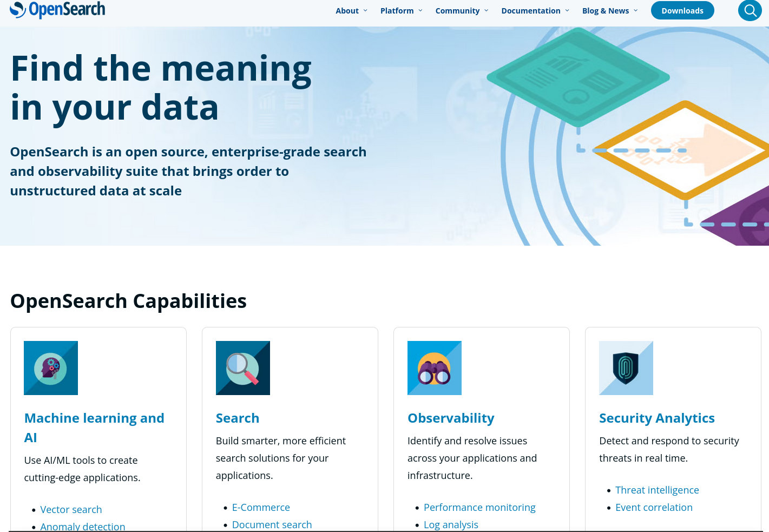Viewport: 769px width, 532px height.
Task: Click the Search magnifying glass card icon
Action: 242,368
